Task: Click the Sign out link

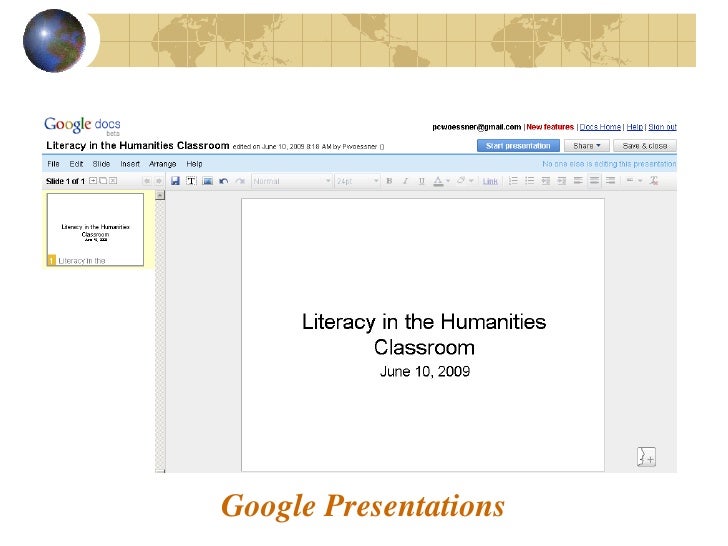Action: coord(662,127)
